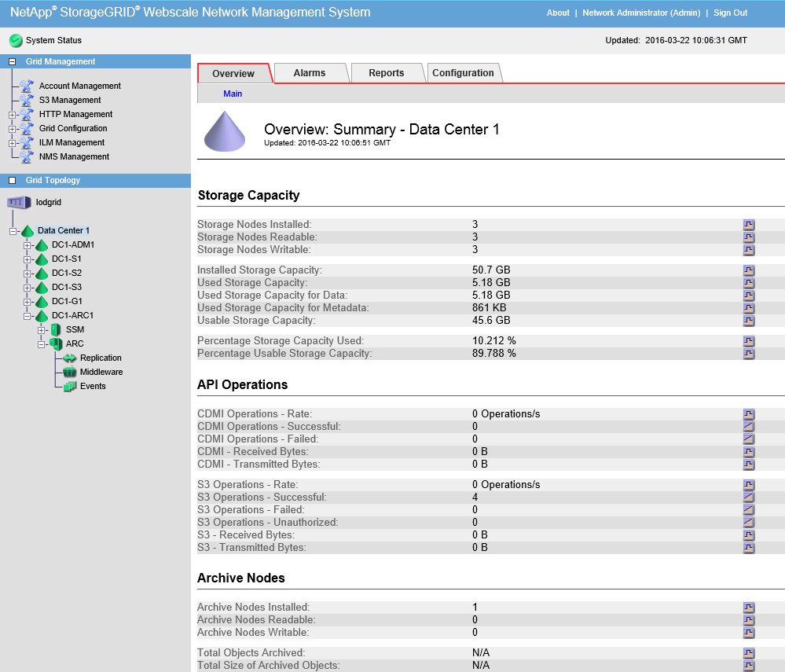
Task: Expand the DC1-S1 node
Action: [x=27, y=259]
